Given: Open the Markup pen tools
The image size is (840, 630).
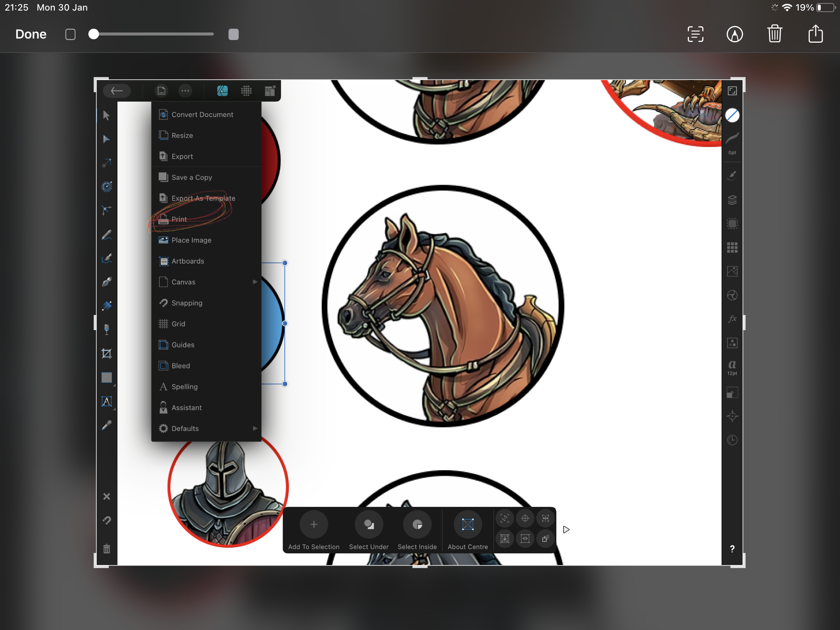Looking at the screenshot, I should [x=734, y=34].
